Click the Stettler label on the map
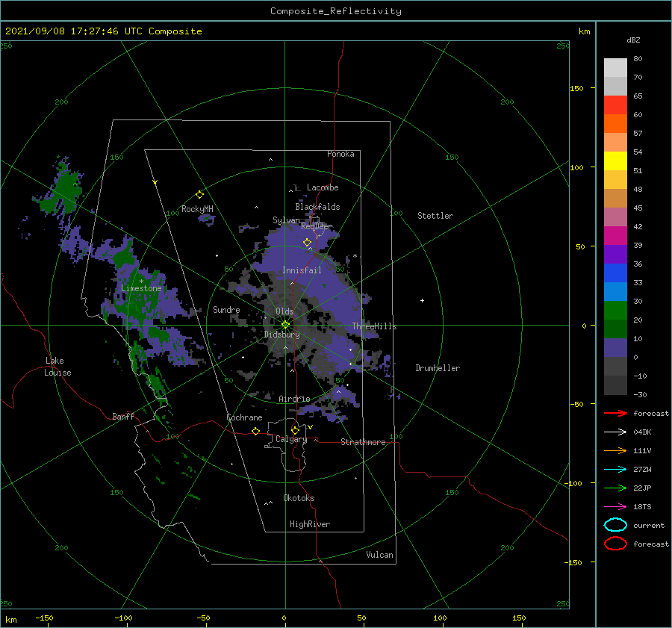Screen dimensions: 672x628 (435, 216)
